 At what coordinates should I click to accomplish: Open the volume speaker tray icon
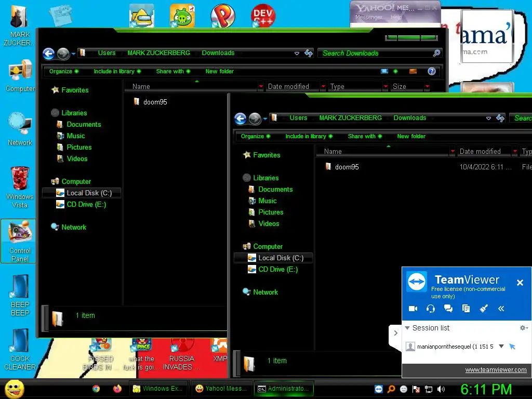pos(441,389)
